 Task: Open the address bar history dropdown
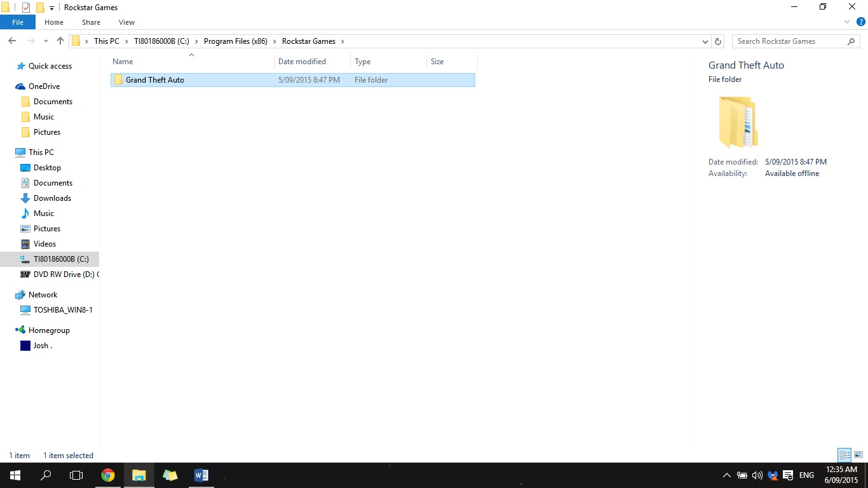click(705, 41)
